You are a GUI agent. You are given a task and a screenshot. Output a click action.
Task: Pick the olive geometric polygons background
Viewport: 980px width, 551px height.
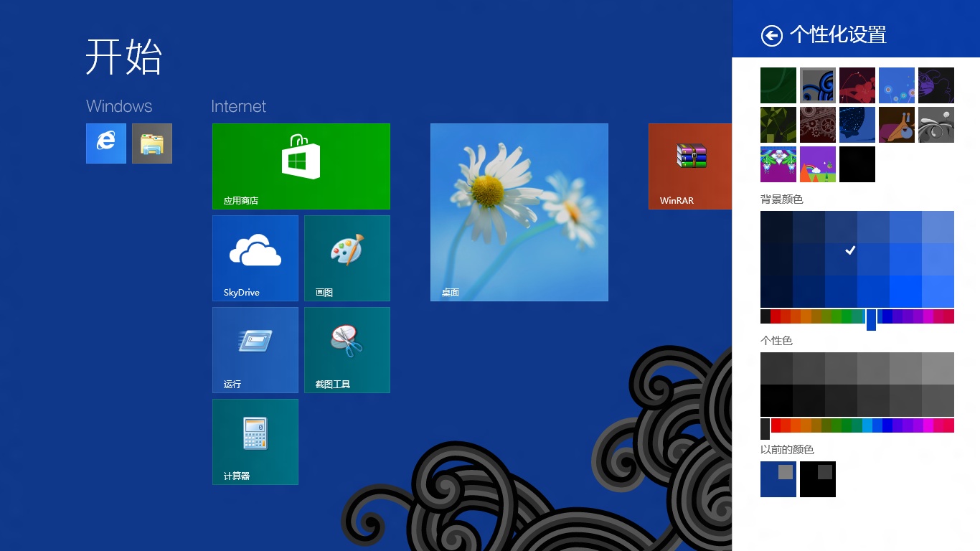tap(778, 125)
